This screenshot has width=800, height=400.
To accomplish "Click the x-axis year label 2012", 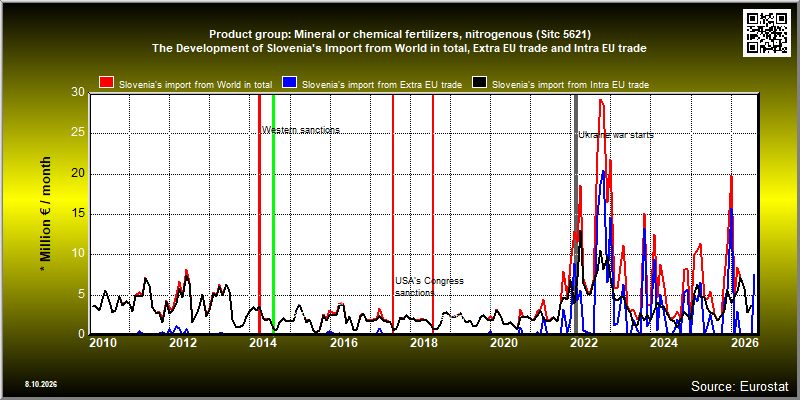I will 183,342.
